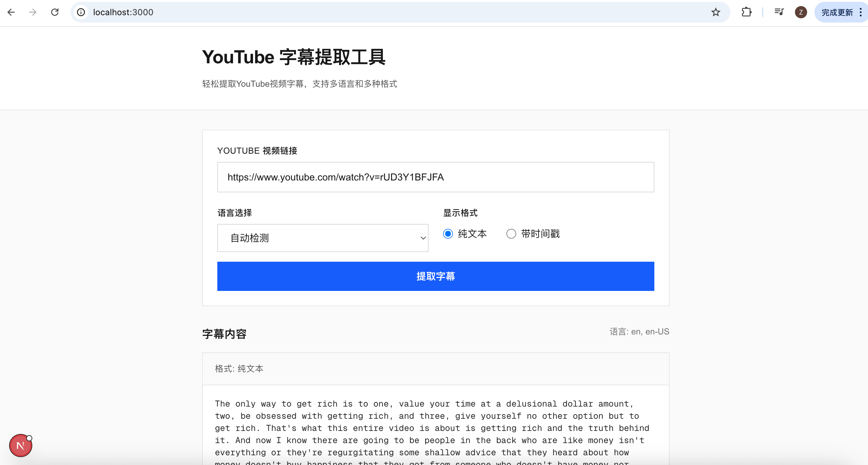Open the 自动检测 language dropdown
Image resolution: width=868 pixels, height=465 pixels.
tap(323, 238)
